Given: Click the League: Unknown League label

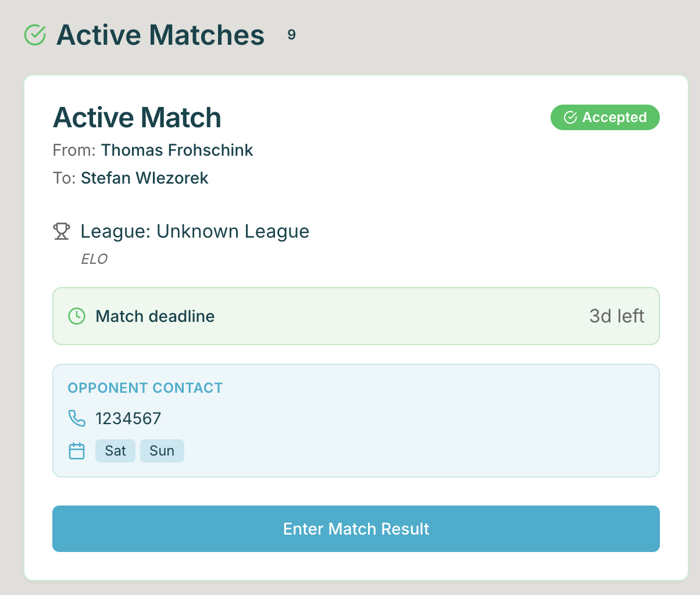Looking at the screenshot, I should click(x=195, y=231).
